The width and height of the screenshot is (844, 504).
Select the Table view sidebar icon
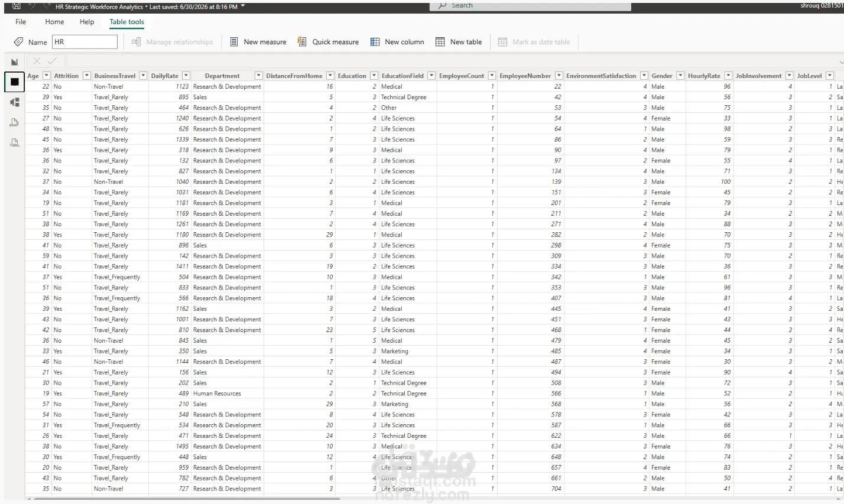(15, 82)
